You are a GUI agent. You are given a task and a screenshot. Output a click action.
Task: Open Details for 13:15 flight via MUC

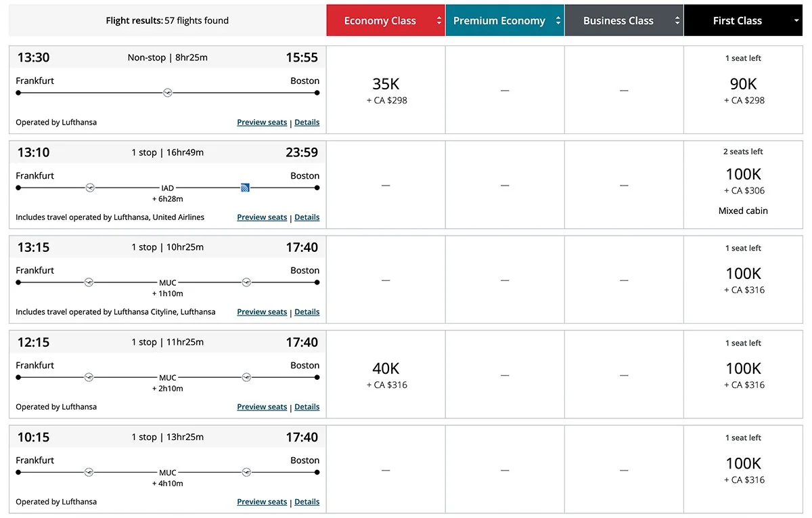coord(307,312)
